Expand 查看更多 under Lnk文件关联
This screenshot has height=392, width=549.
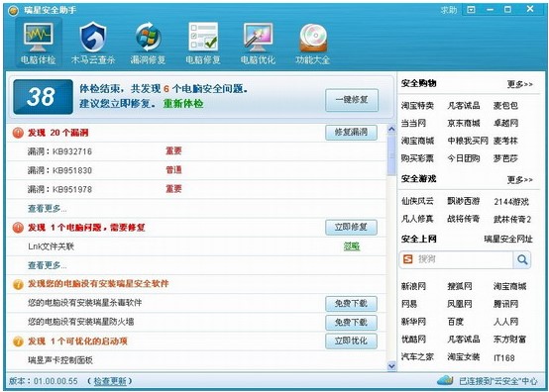coord(47,265)
